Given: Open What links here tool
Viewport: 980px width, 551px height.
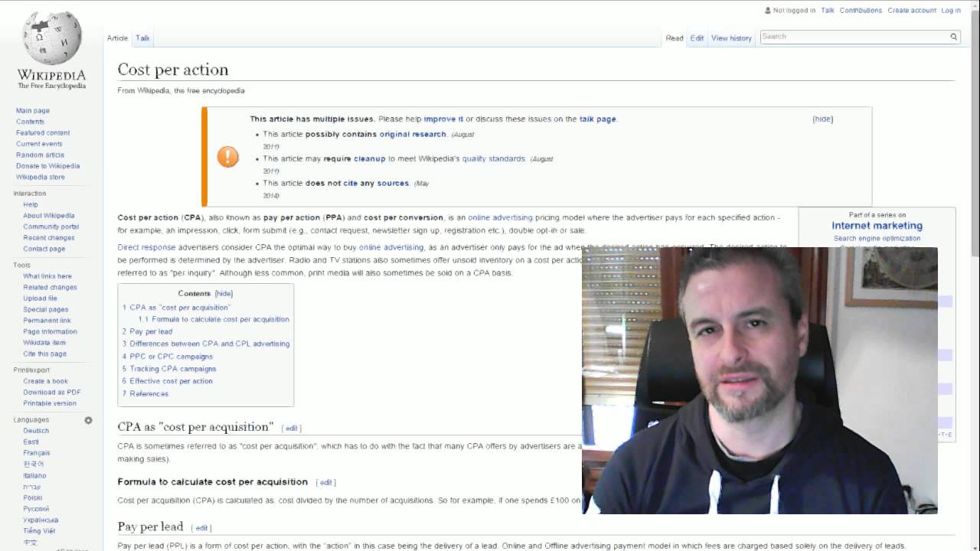Looking at the screenshot, I should [47, 277].
